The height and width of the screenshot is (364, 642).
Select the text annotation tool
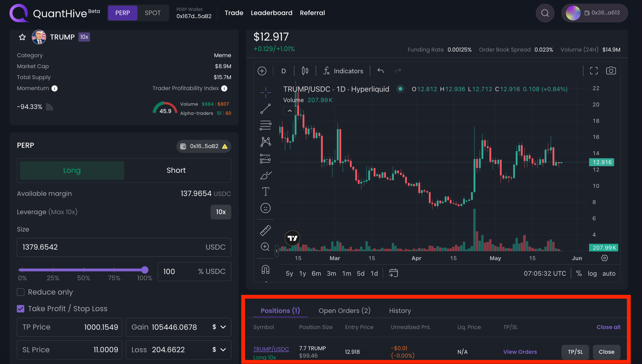[x=265, y=192]
